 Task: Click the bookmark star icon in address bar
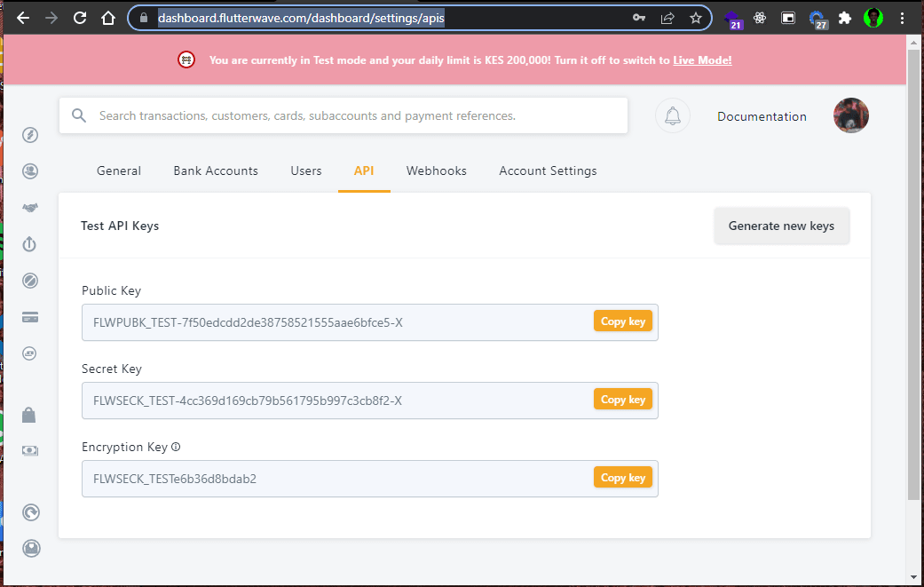(x=695, y=18)
